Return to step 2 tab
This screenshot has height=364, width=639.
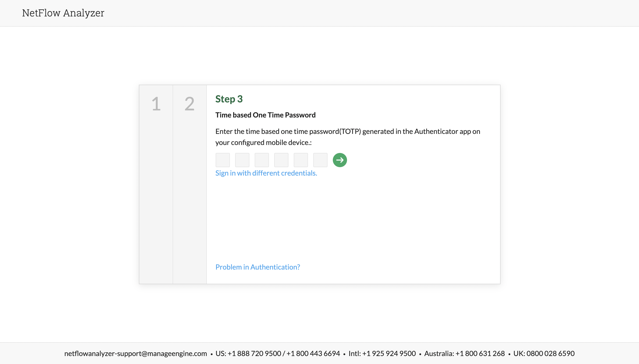pos(189,104)
